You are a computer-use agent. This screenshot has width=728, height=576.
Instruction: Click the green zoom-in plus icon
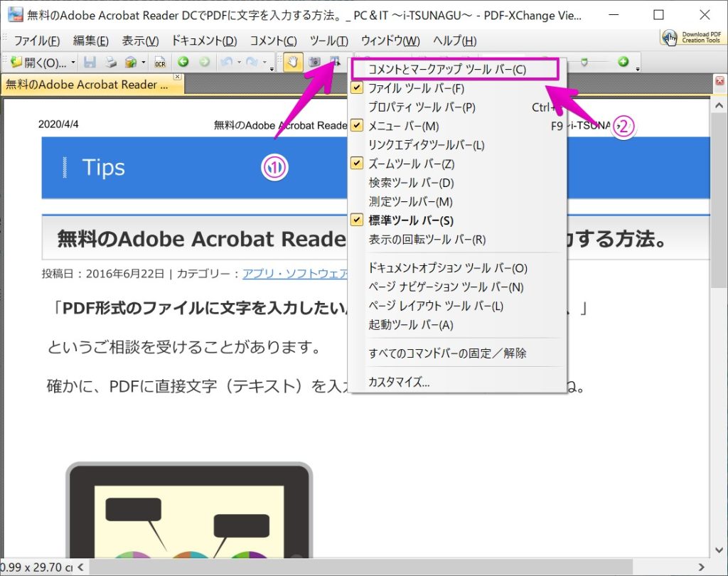(x=623, y=62)
